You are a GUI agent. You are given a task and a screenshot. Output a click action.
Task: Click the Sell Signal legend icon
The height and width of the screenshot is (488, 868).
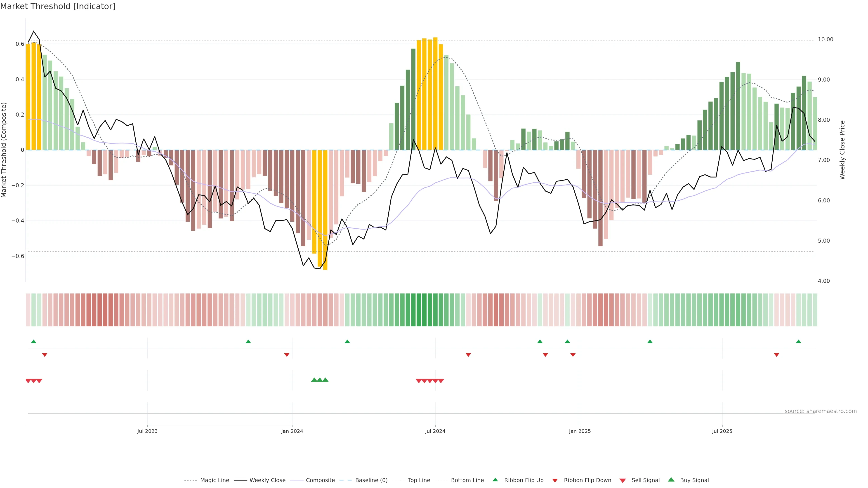point(623,481)
